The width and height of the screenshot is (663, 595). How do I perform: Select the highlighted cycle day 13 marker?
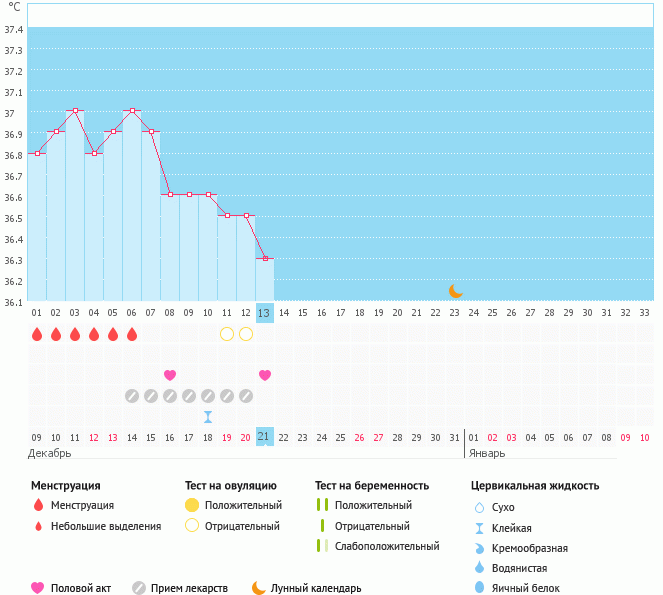[264, 313]
